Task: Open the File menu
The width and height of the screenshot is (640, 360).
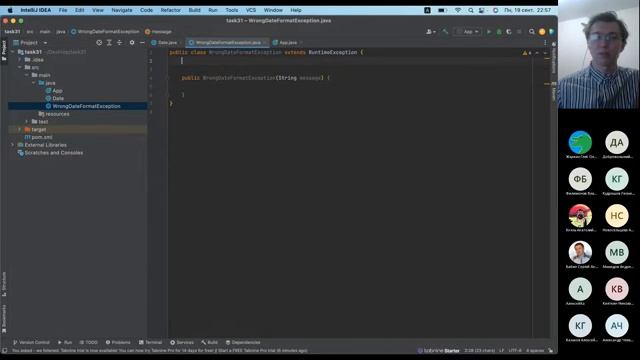Action: pyautogui.click(x=63, y=10)
